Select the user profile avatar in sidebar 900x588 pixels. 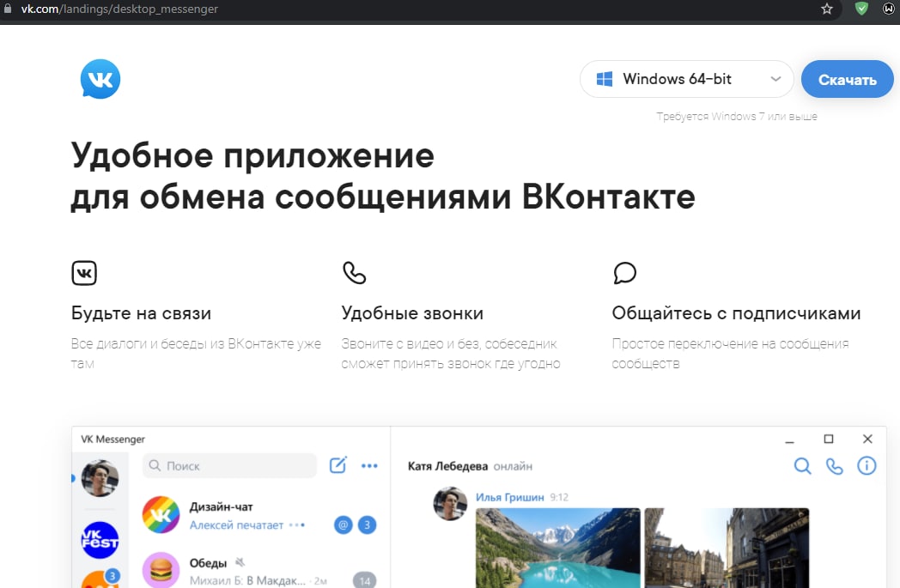pos(100,478)
